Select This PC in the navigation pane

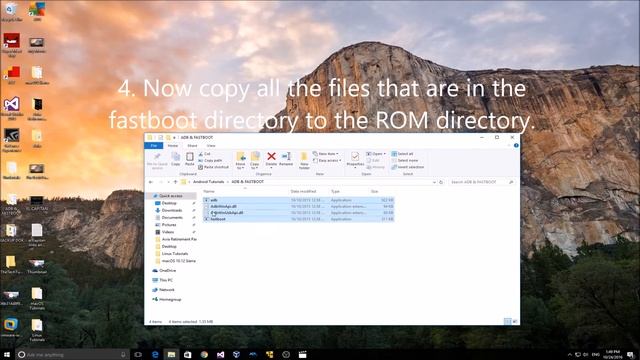coord(166,280)
